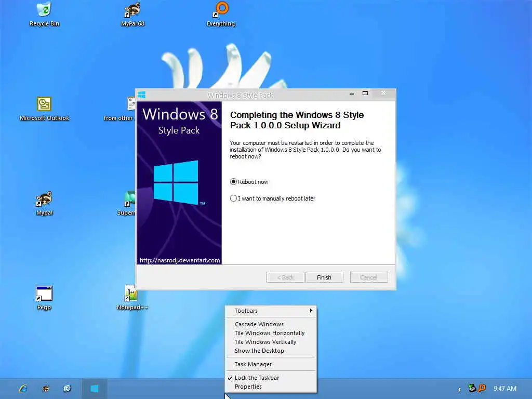This screenshot has width=532, height=399.
Task: Click the Windows logo in installer title bar
Action: point(142,95)
